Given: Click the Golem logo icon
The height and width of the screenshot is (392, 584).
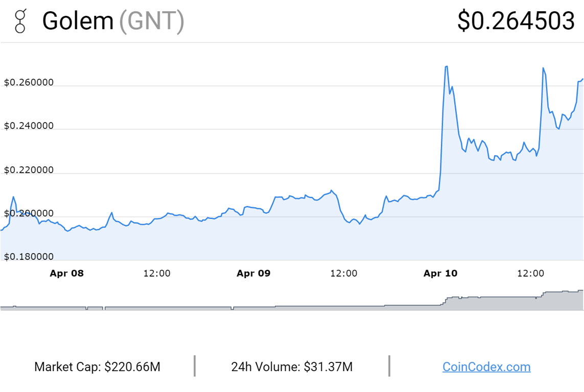Looking at the screenshot, I should [x=20, y=21].
